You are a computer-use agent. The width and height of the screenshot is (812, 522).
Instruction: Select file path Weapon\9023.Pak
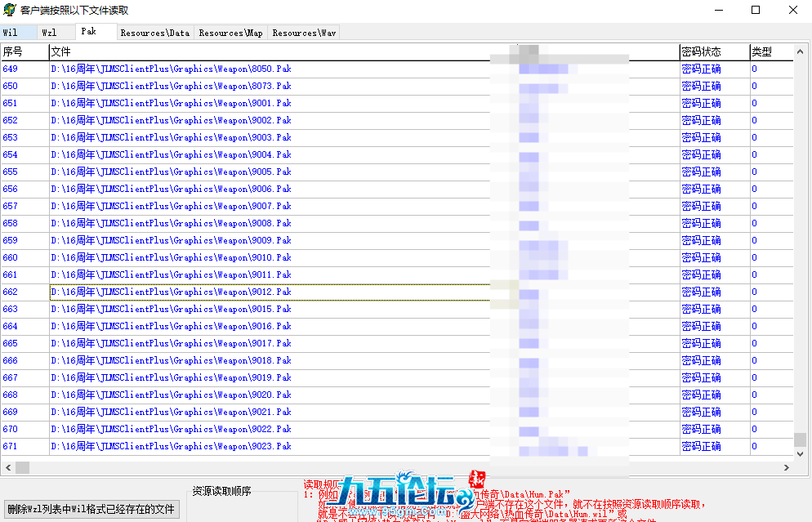click(171, 446)
